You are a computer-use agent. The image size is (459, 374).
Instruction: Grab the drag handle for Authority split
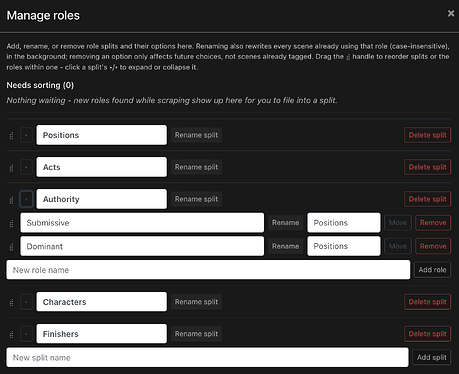(11, 200)
